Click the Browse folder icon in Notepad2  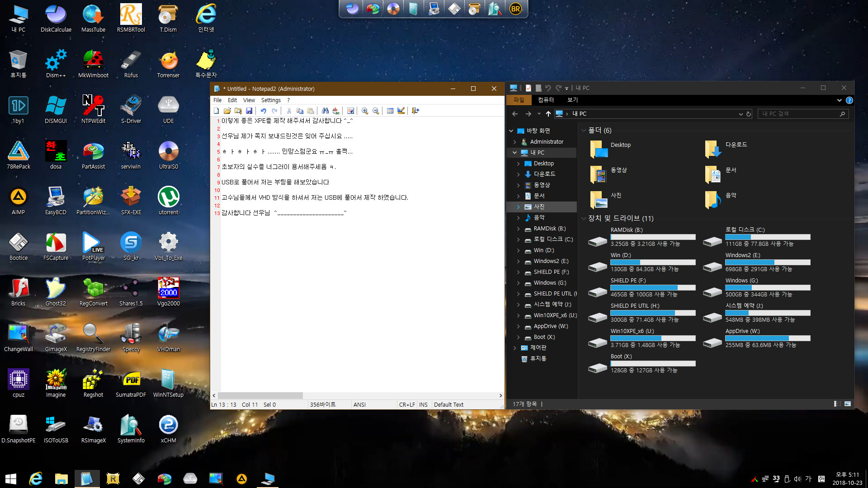click(238, 111)
